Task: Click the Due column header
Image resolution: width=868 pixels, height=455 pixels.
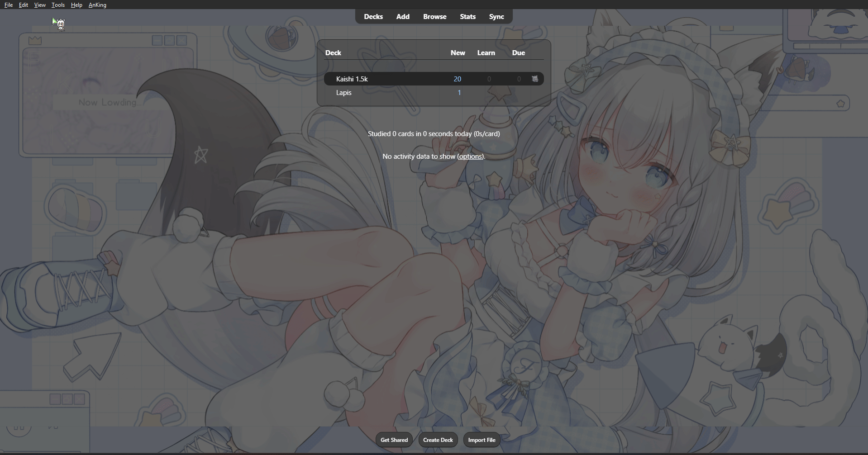Action: [519, 53]
